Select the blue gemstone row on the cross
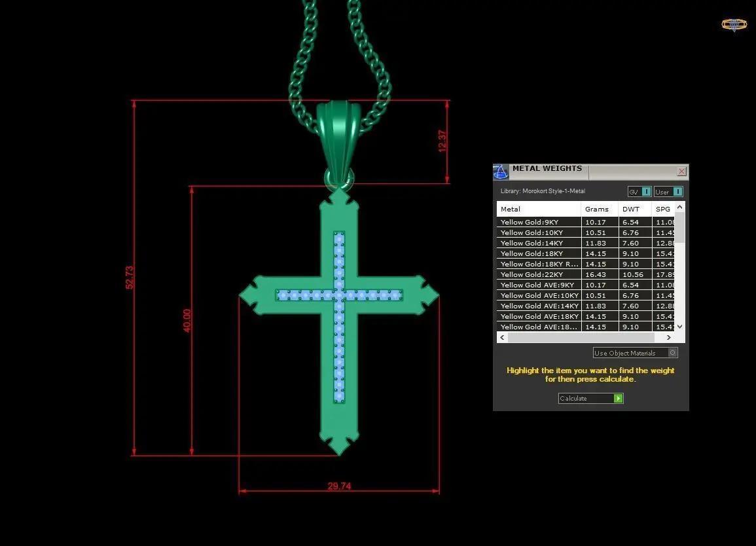The width and height of the screenshot is (756, 546). 339,295
